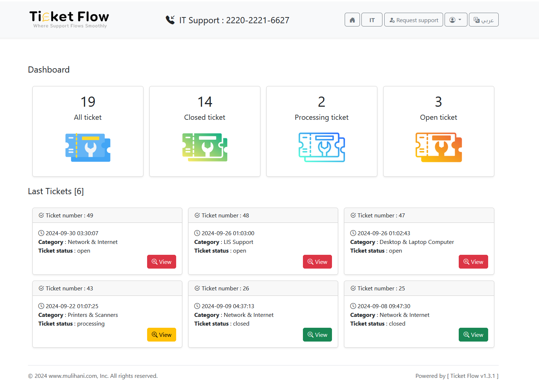
Task: View ticket number 49
Action: [x=162, y=262]
